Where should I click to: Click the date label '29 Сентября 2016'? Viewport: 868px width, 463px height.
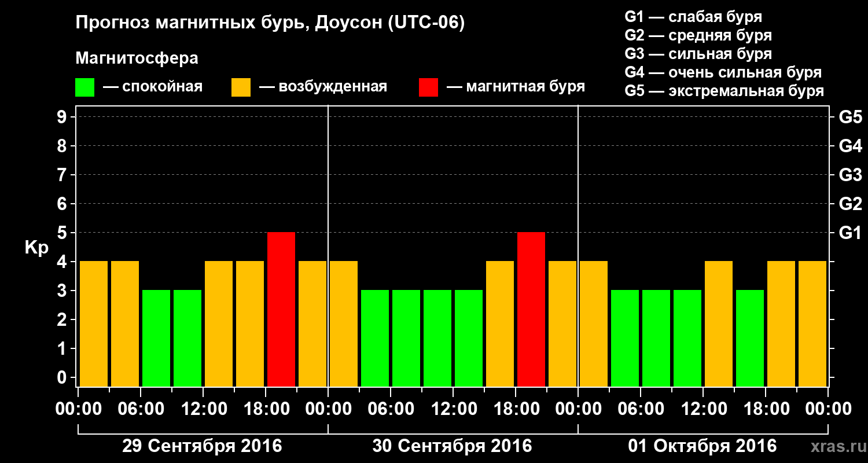(x=202, y=446)
